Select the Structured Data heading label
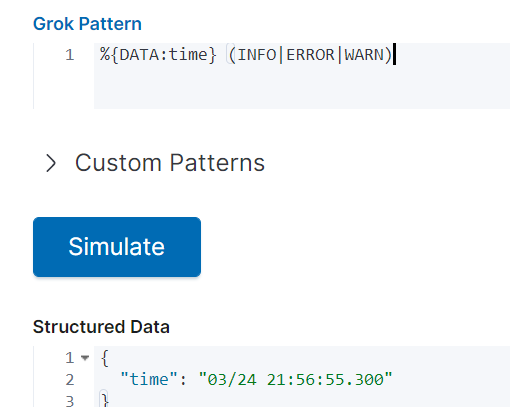The image size is (510, 407). (x=101, y=327)
